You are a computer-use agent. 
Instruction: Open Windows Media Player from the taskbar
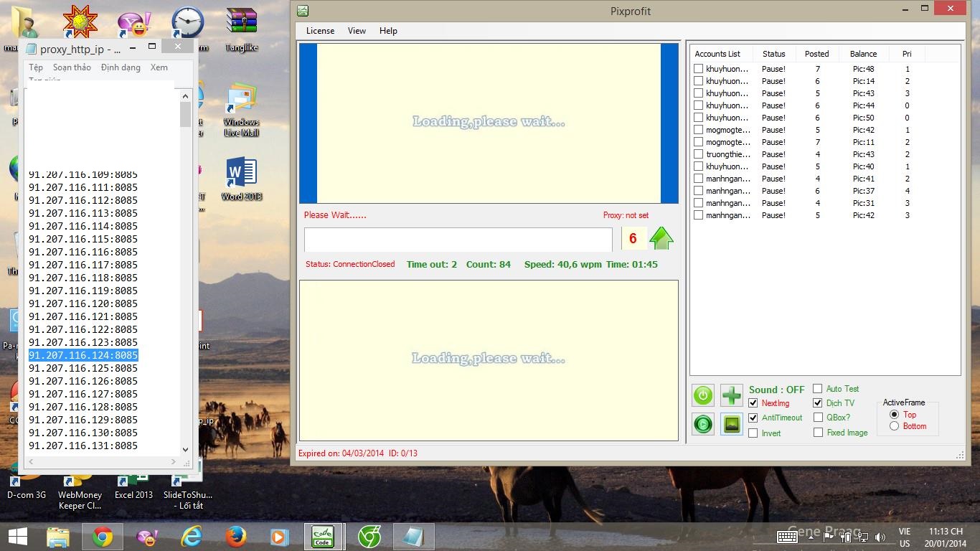[279, 537]
